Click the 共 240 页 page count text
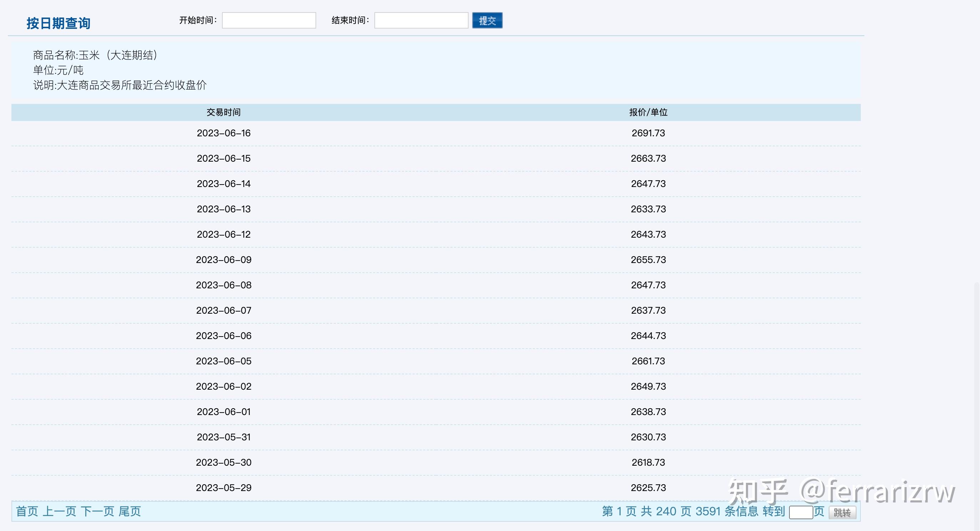The width and height of the screenshot is (980, 531). tap(666, 512)
